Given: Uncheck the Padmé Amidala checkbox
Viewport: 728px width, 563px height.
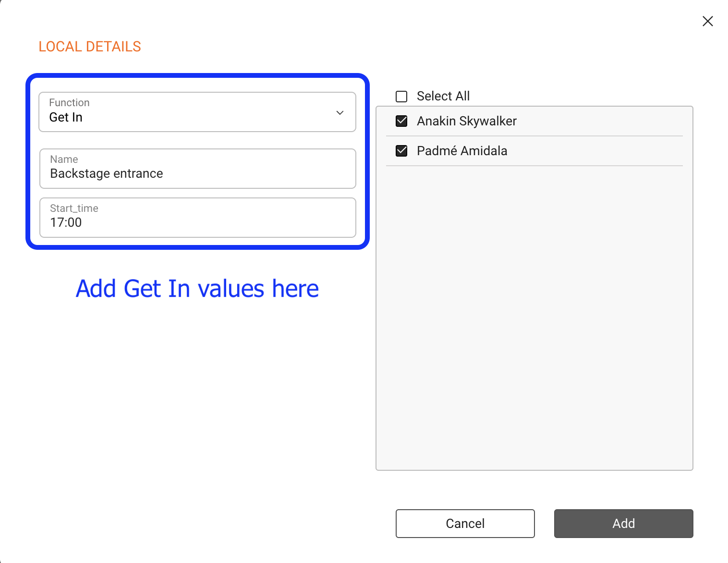Looking at the screenshot, I should 401,151.
